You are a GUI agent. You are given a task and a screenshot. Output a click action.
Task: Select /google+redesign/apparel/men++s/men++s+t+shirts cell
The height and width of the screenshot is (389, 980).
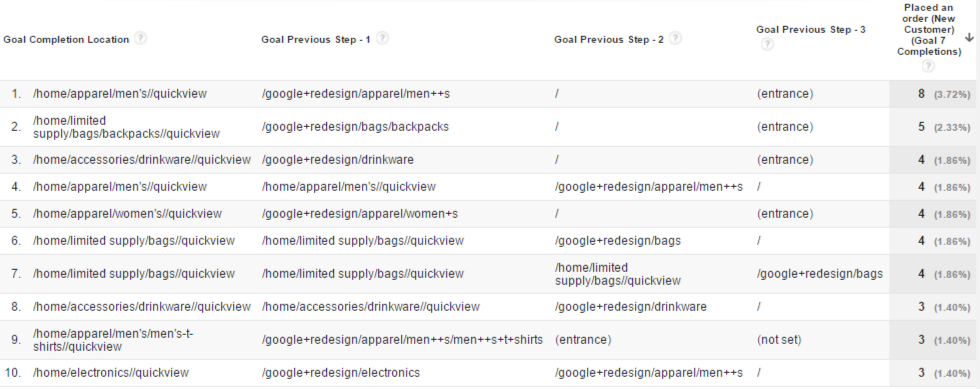[x=402, y=340]
